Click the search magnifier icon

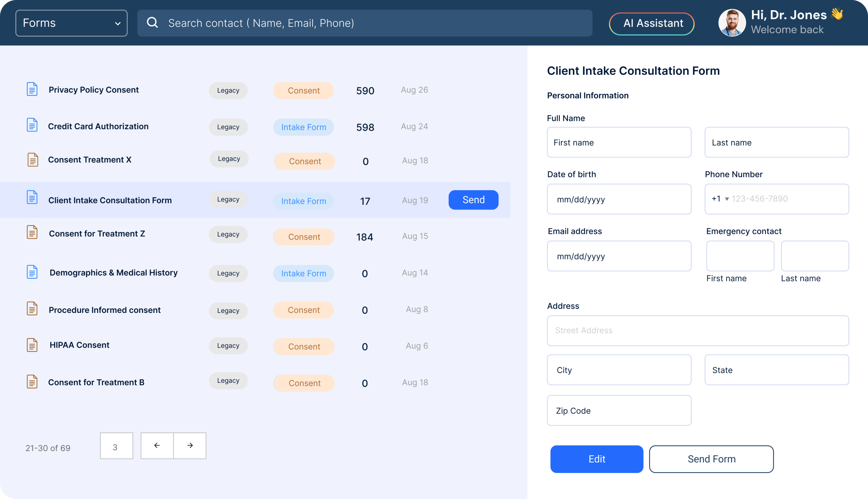152,23
